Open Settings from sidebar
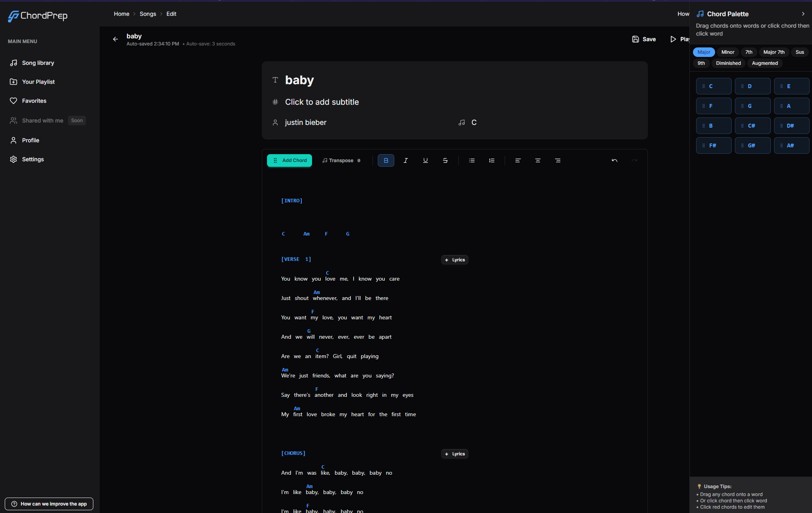The height and width of the screenshot is (513, 812). coord(33,159)
